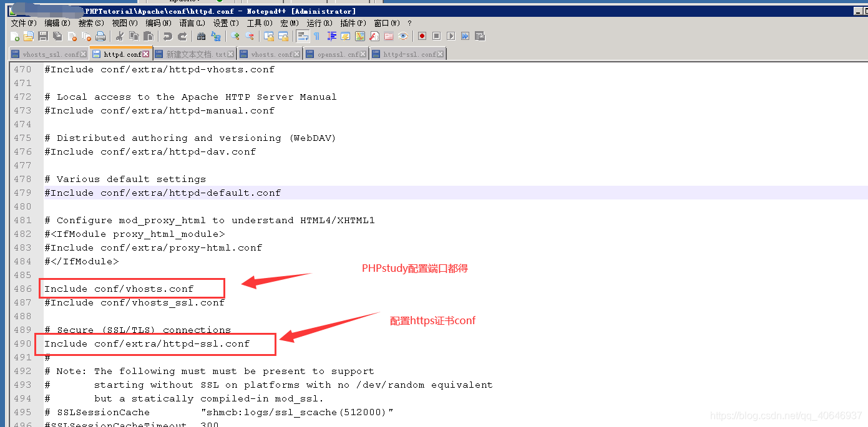Click line 'Include conf/vhosts.conf'
Viewport: 868px width, 427px height.
(119, 289)
